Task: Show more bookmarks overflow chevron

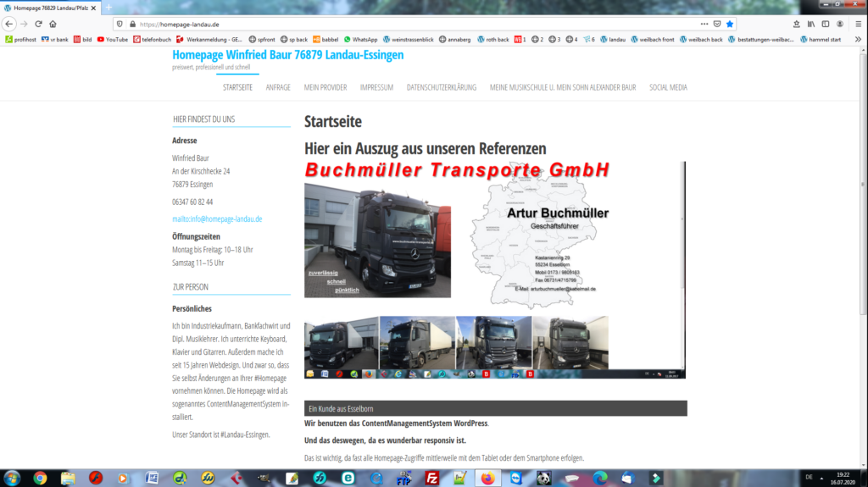Action: pyautogui.click(x=858, y=39)
